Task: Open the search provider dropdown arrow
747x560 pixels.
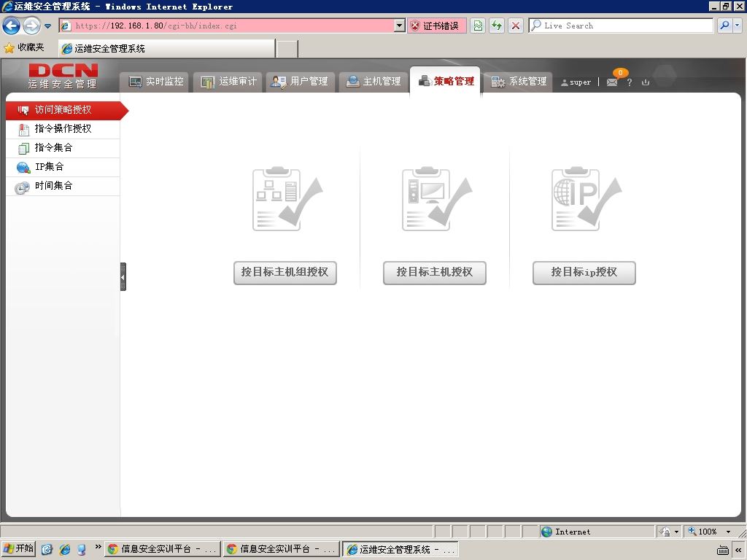Action: (x=737, y=26)
